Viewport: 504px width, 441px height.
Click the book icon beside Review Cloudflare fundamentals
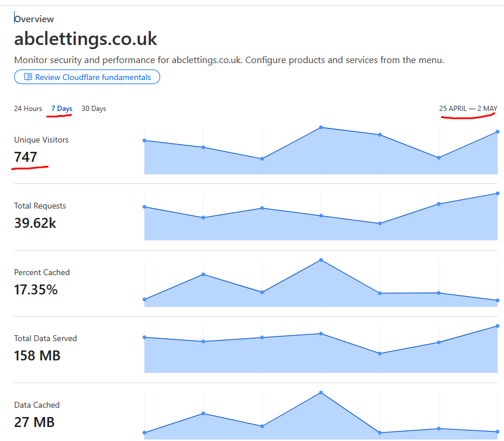click(x=27, y=77)
